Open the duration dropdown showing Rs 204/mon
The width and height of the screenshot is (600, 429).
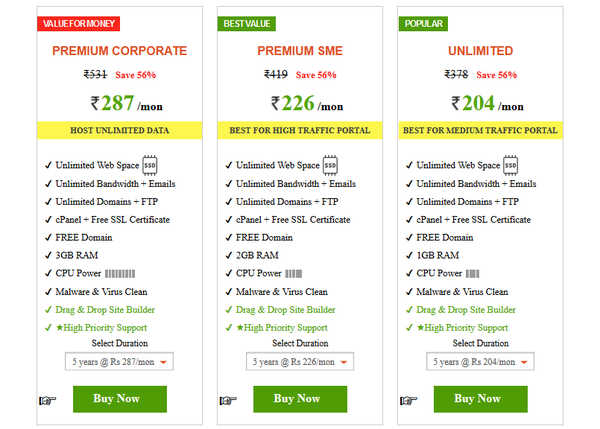(x=480, y=362)
